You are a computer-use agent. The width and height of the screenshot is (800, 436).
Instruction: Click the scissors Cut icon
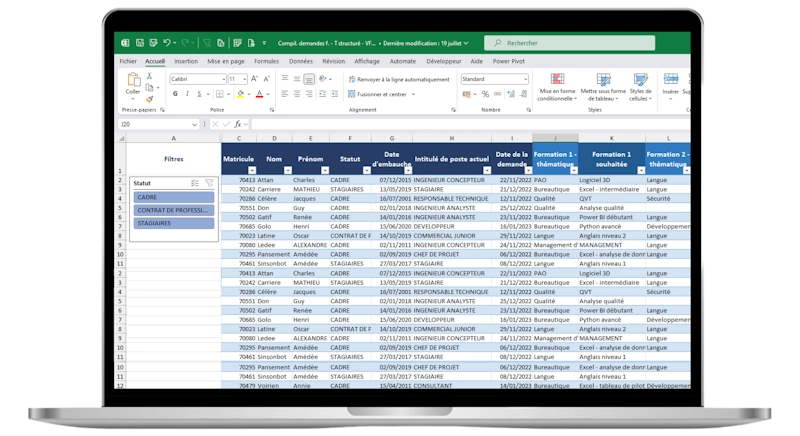[150, 76]
